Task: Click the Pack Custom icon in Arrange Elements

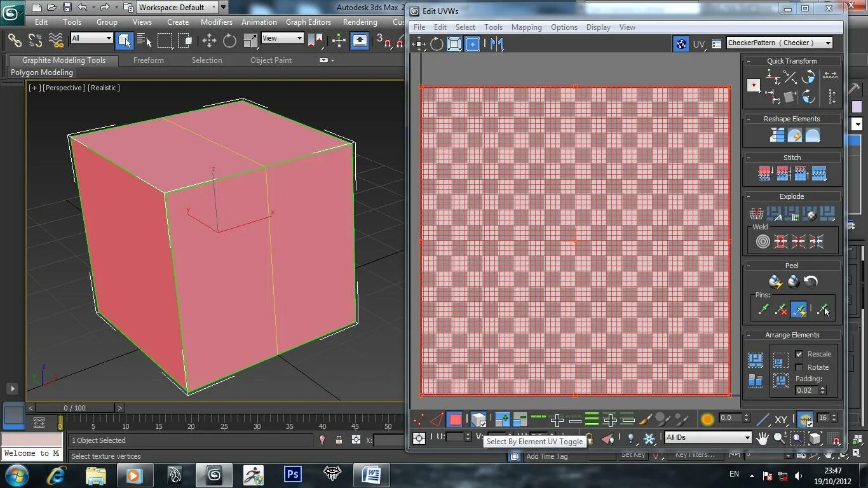Action: [756, 361]
